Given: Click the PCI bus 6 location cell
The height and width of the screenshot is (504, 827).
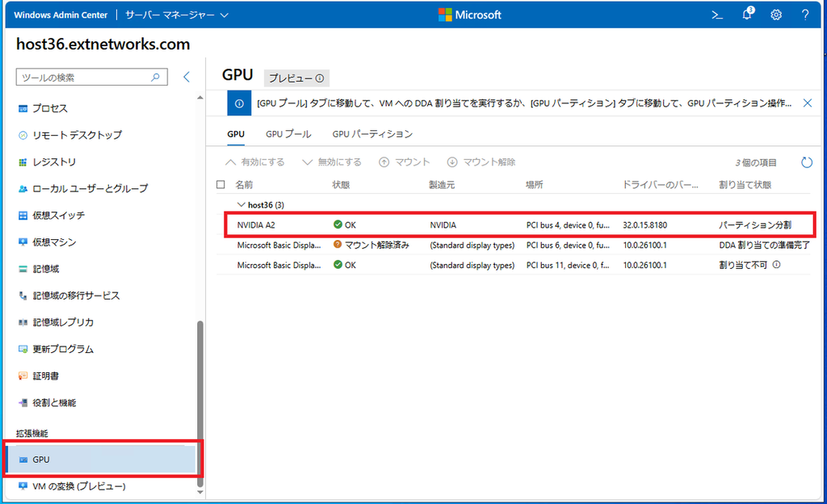Looking at the screenshot, I should pos(568,246).
